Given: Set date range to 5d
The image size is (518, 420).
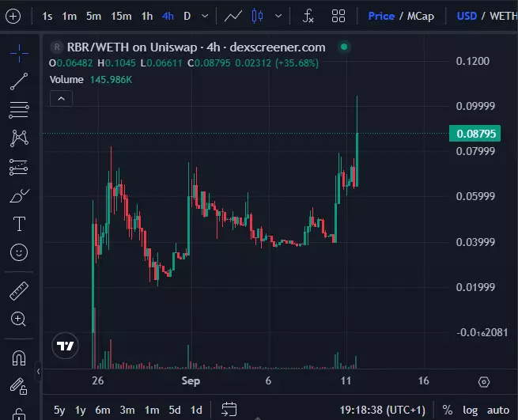Looking at the screenshot, I should pyautogui.click(x=175, y=410).
